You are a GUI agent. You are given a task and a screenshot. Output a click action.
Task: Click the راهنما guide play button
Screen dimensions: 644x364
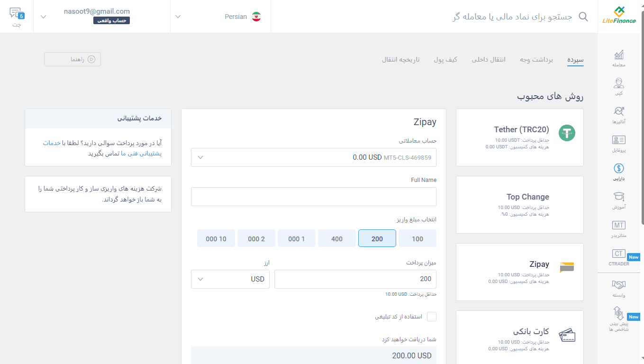pos(73,59)
